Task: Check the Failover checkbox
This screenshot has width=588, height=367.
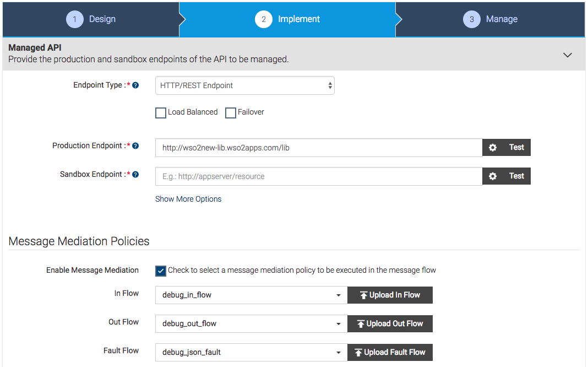Action: coord(231,112)
